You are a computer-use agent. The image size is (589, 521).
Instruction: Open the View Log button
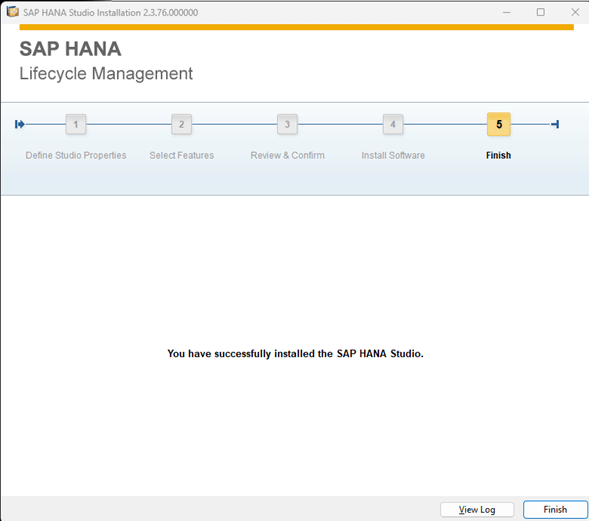pyautogui.click(x=477, y=510)
